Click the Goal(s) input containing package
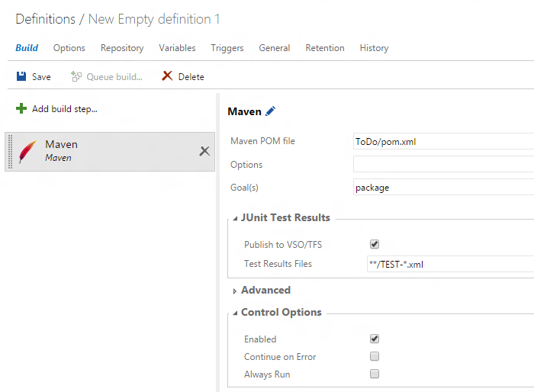 pyautogui.click(x=443, y=187)
